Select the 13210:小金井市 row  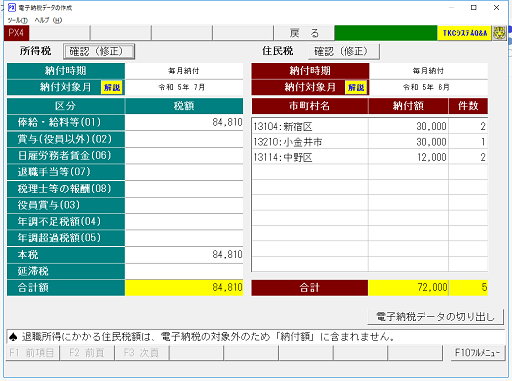[x=370, y=142]
